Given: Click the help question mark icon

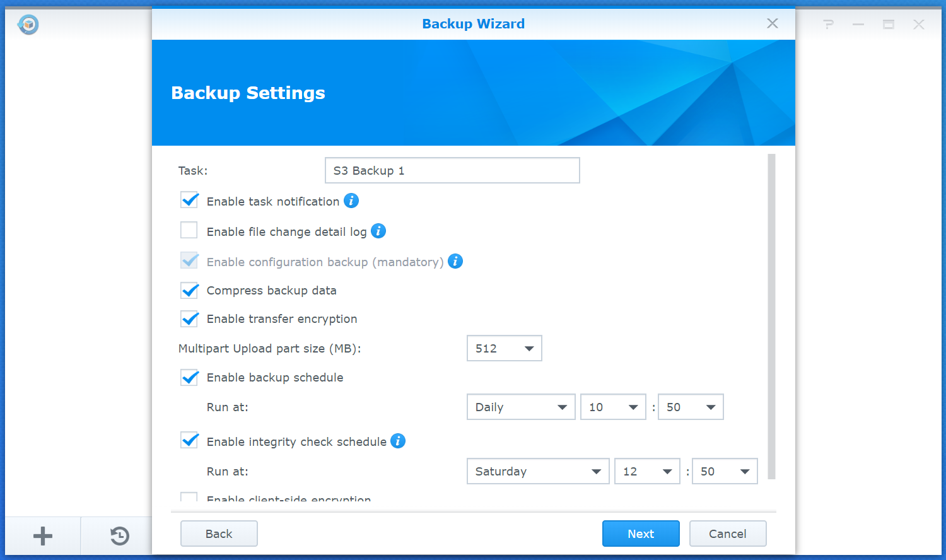Looking at the screenshot, I should click(828, 25).
